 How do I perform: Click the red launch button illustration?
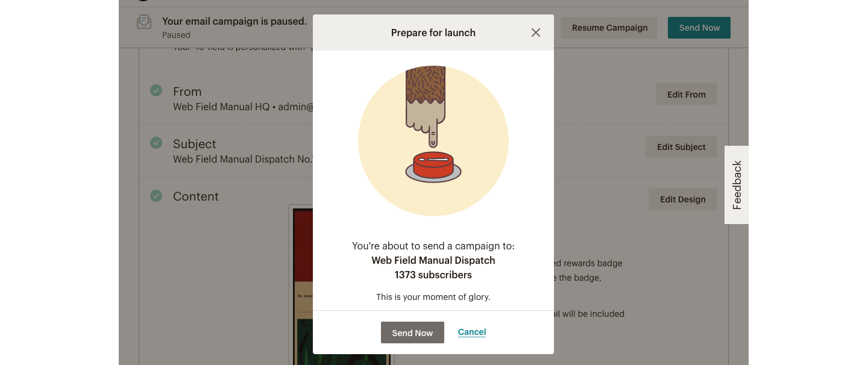click(433, 166)
